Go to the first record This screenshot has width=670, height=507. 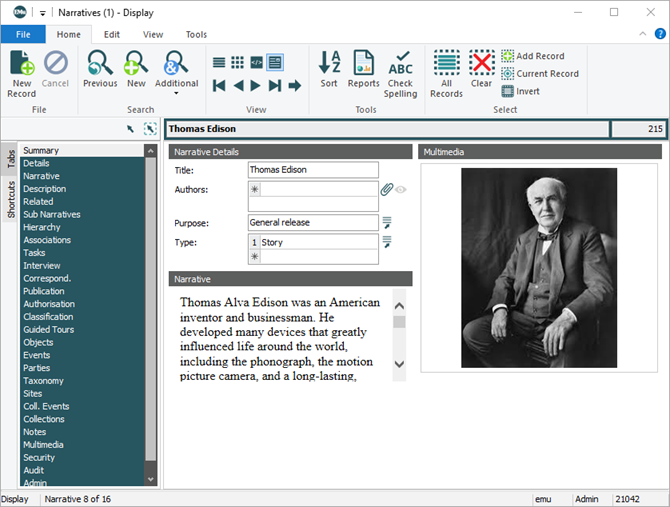point(219,86)
